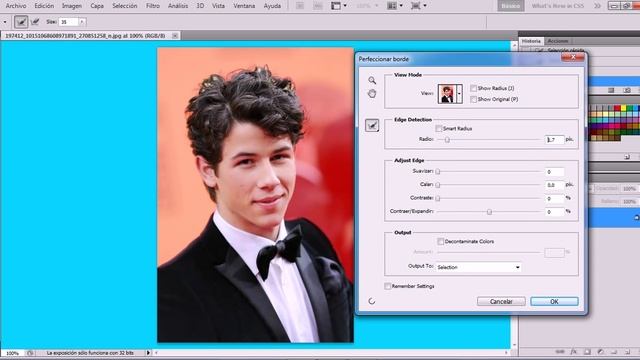Click the new snapshot camera icon in Historia
Viewport: 640px width, 360px height.
coord(627,90)
